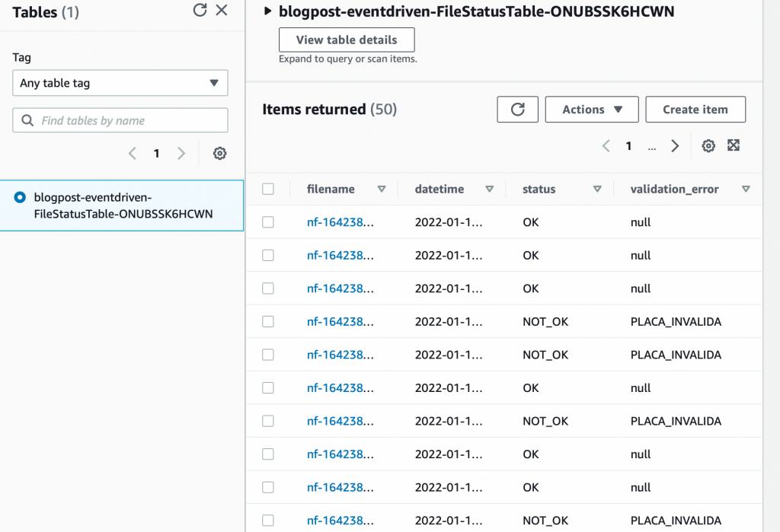780x532 pixels.
Task: Go to next page of tables
Action: (181, 154)
